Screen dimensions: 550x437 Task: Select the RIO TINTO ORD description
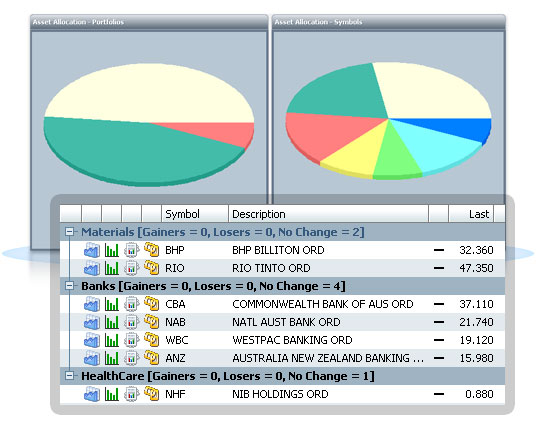(x=271, y=268)
